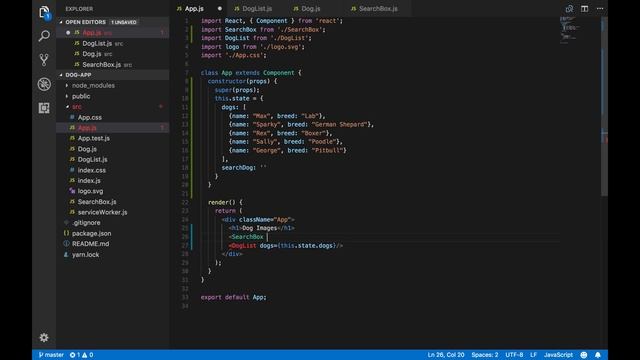Change language mode via JavaScript item

[x=558, y=355]
